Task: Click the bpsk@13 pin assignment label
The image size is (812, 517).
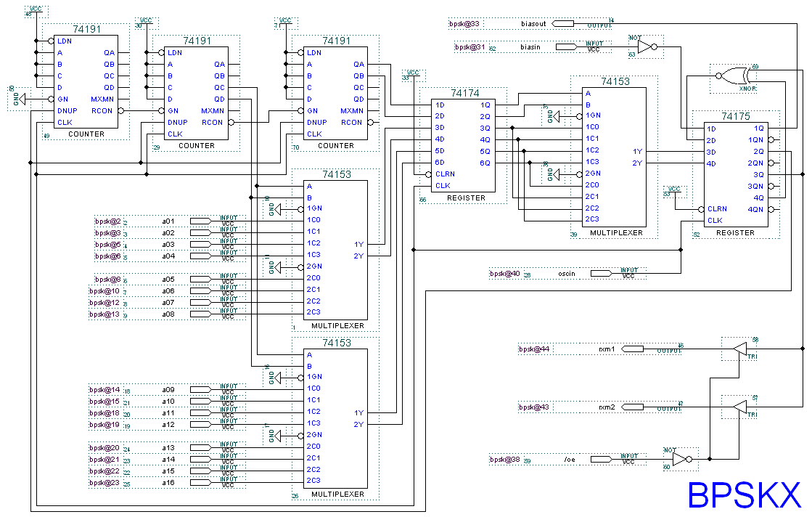Action: point(104,314)
